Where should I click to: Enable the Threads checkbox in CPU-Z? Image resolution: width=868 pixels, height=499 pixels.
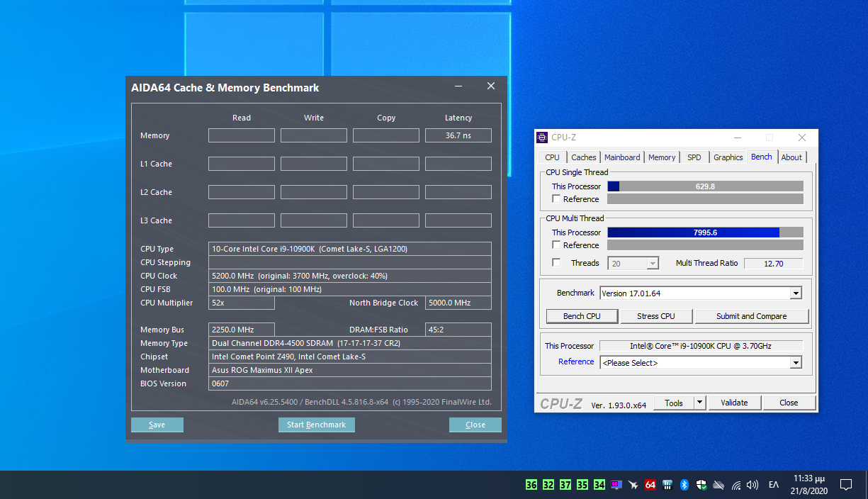pos(556,263)
